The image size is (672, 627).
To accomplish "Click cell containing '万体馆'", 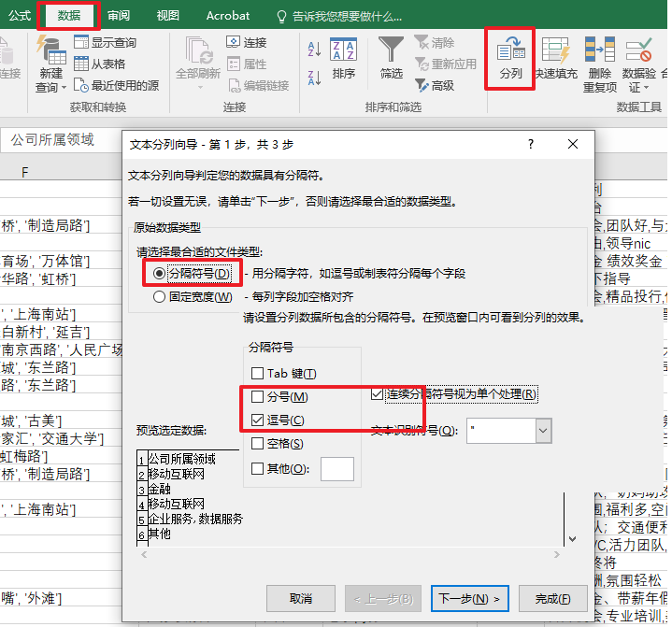I will click(x=61, y=260).
